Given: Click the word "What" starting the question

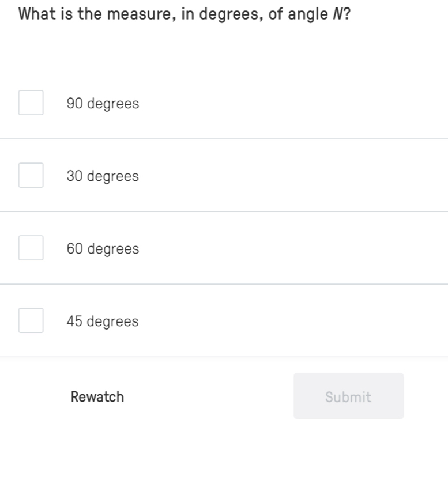Looking at the screenshot, I should (x=38, y=14).
